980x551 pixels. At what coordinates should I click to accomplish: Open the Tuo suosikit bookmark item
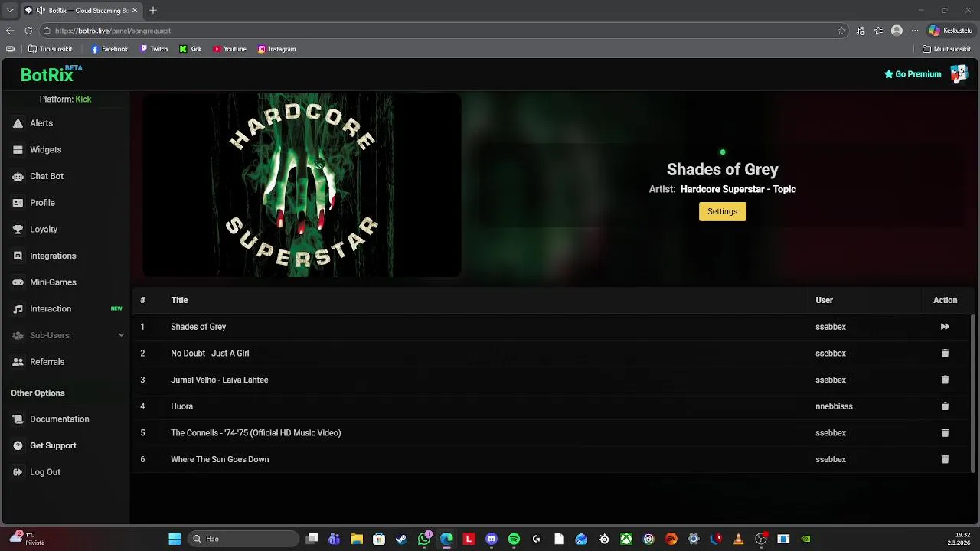(51, 49)
